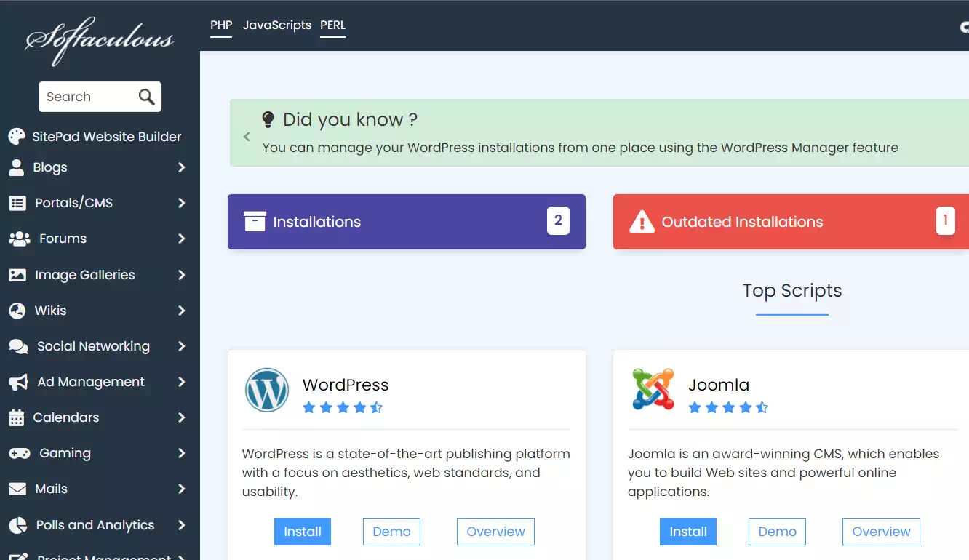This screenshot has height=560, width=969.
Task: Click the 'Did you know ?' heading
Action: point(350,119)
